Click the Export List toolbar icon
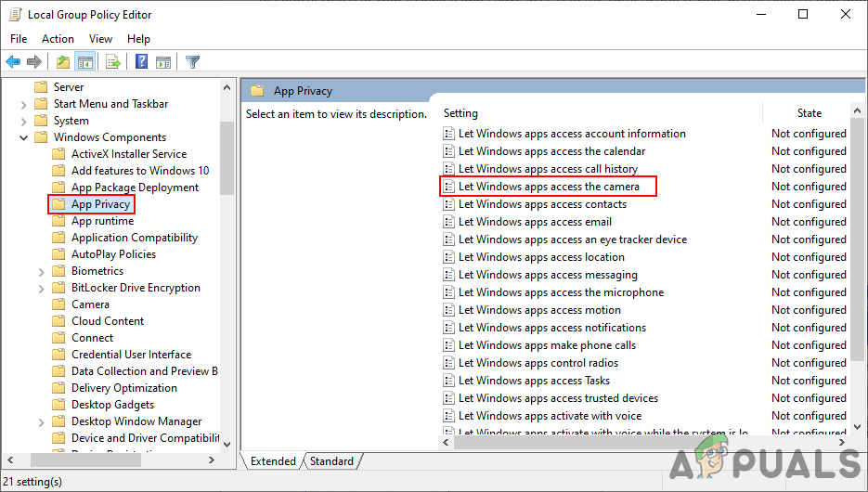Viewport: 868px width, 492px height. (x=113, y=62)
